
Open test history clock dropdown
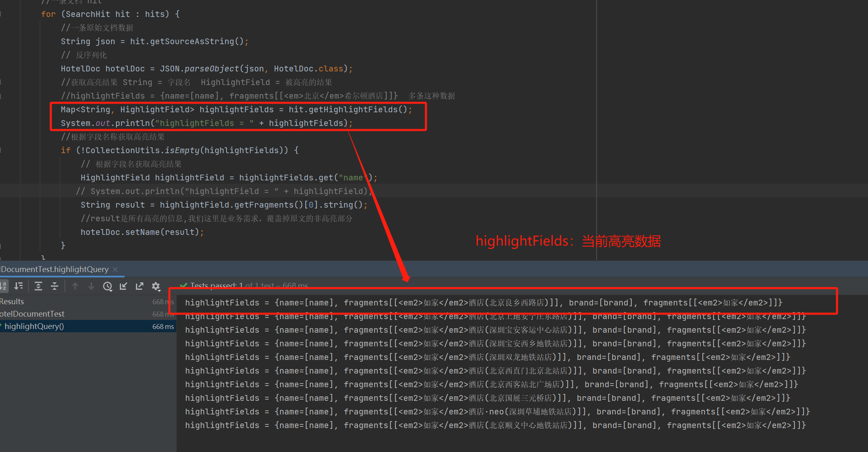tap(108, 286)
